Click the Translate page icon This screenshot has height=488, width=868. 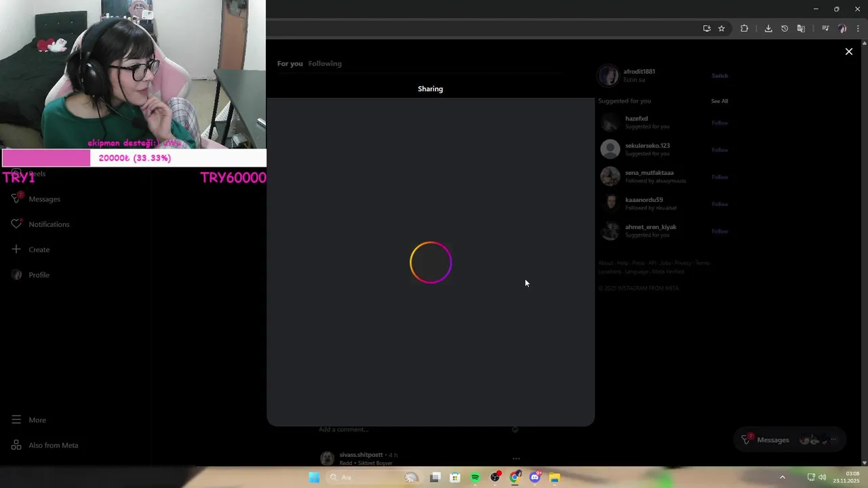[x=801, y=28]
